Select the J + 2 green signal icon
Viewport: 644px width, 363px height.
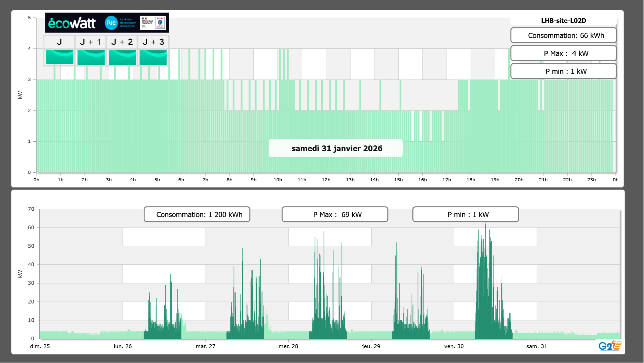point(122,57)
